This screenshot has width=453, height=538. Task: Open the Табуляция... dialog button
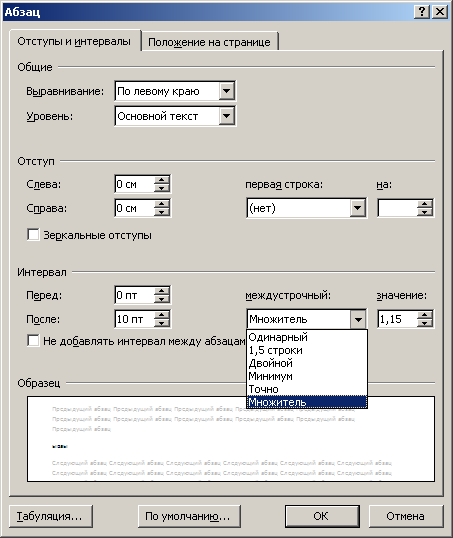51,516
